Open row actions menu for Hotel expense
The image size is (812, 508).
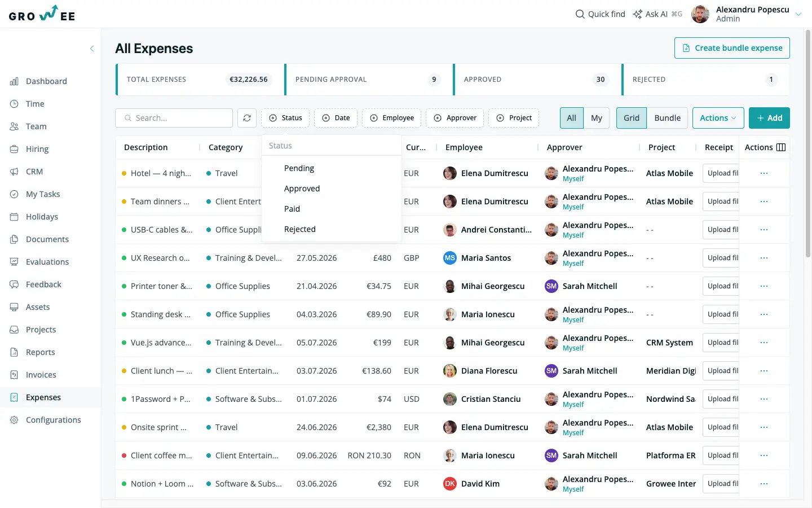click(764, 173)
